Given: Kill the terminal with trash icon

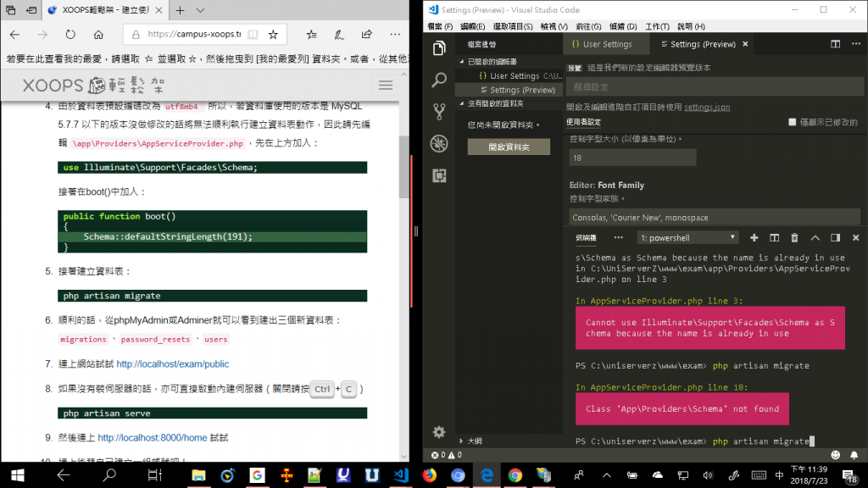Looking at the screenshot, I should tap(794, 238).
